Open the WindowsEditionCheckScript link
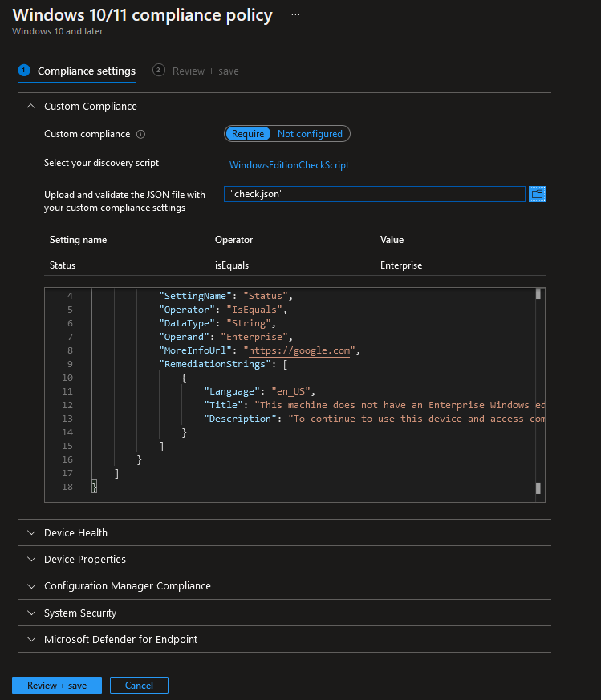The image size is (601, 700). click(x=289, y=165)
